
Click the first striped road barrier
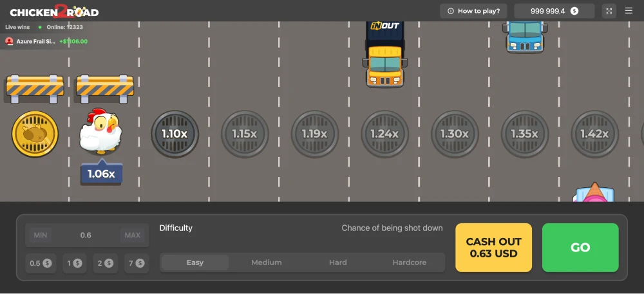(35, 89)
